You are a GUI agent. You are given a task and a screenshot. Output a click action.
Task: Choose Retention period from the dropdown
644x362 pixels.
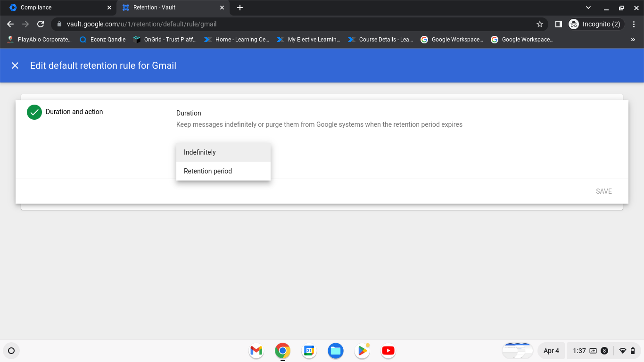tap(223, 171)
